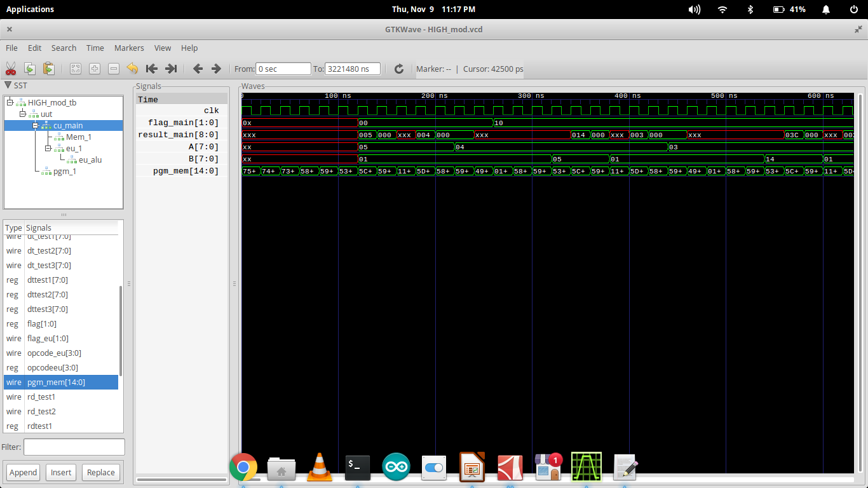Viewport: 868px width, 488px height.
Task: Select rd_test1 wire signal
Action: [x=61, y=396]
